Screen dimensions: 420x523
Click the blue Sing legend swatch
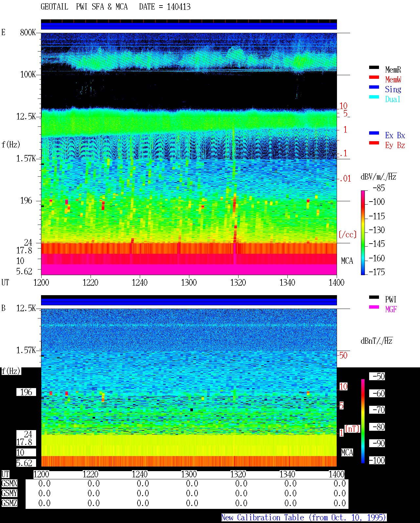(374, 87)
